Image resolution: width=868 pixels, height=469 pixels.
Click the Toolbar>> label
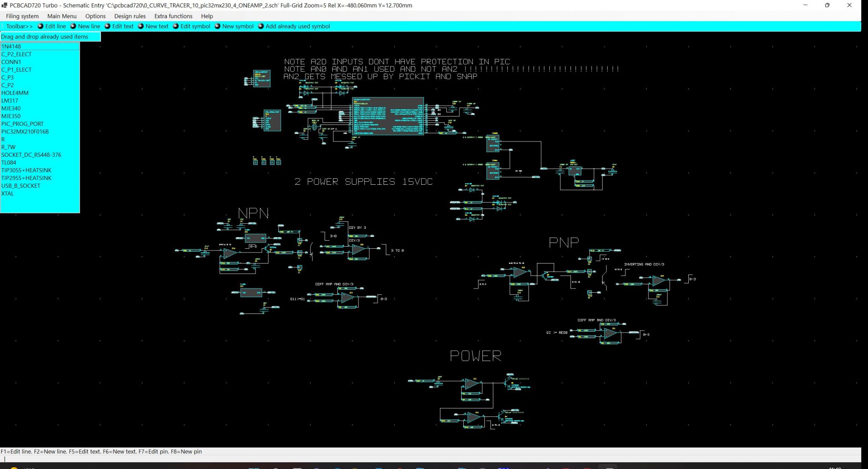click(19, 26)
